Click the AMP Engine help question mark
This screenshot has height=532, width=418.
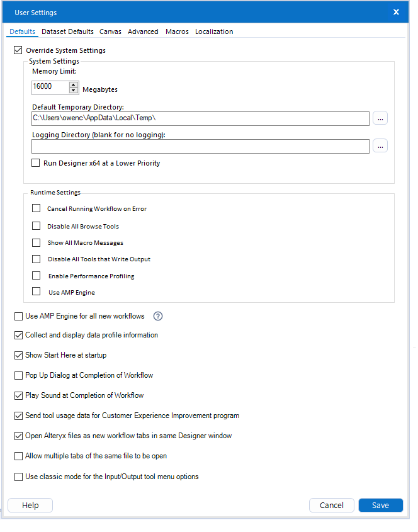(158, 316)
